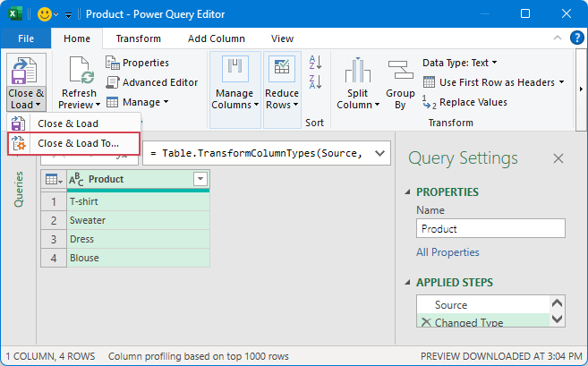Click the Group By icon

pyautogui.click(x=400, y=72)
